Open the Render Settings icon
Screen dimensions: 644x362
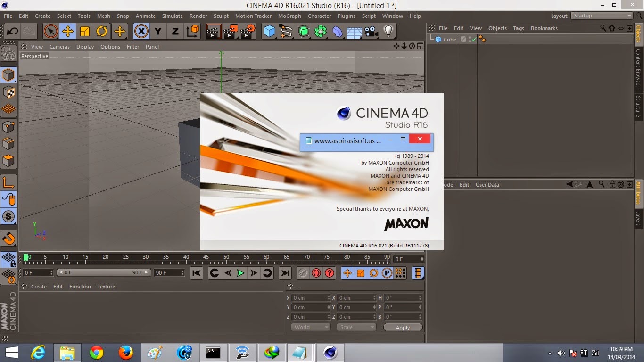pyautogui.click(x=247, y=31)
